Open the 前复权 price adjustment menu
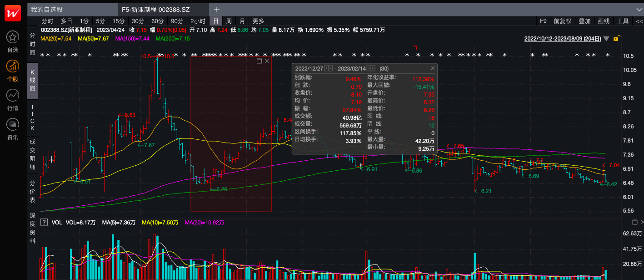 pos(562,21)
